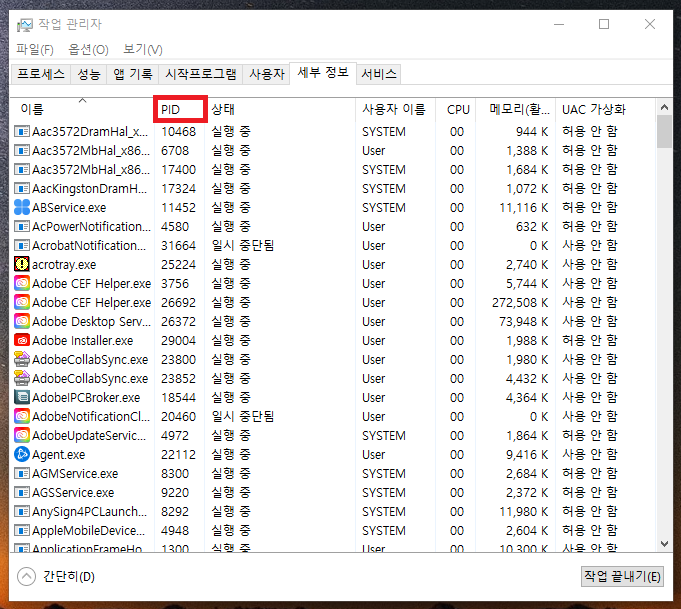The width and height of the screenshot is (681, 609).
Task: Switch to the 프로세스 tab
Action: 41,74
